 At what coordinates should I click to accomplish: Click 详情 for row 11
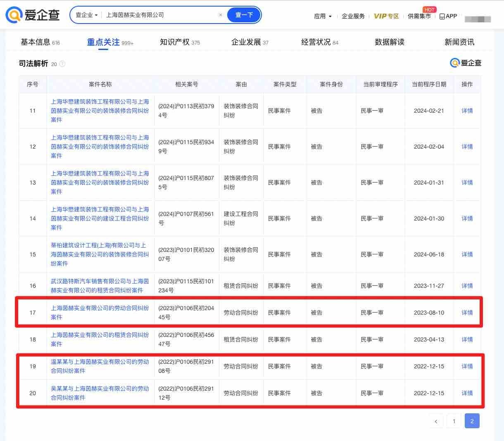(467, 111)
